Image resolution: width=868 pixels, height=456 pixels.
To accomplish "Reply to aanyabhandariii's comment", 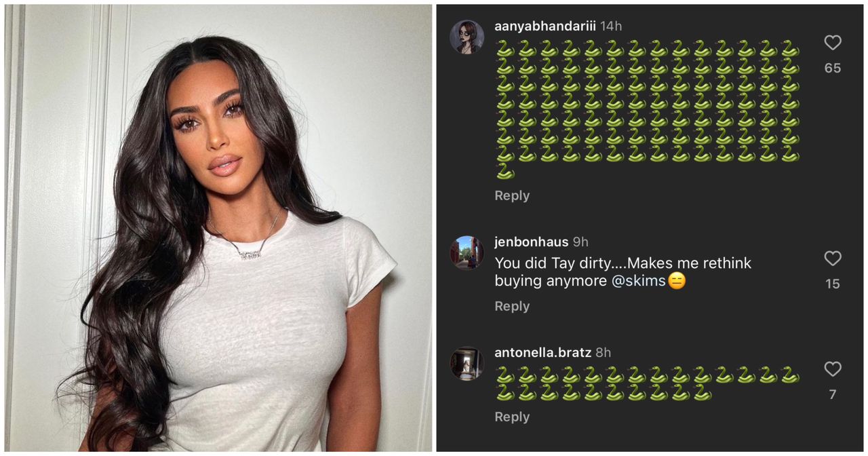I will tap(512, 195).
